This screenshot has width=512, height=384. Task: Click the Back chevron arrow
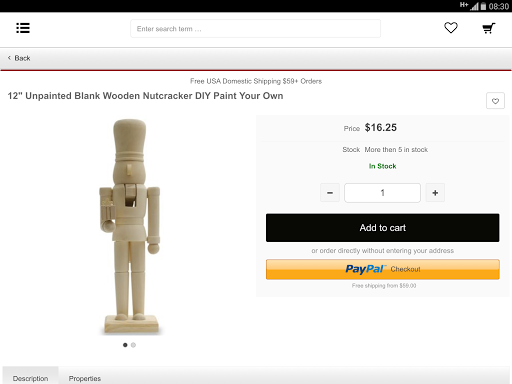[x=9, y=58]
